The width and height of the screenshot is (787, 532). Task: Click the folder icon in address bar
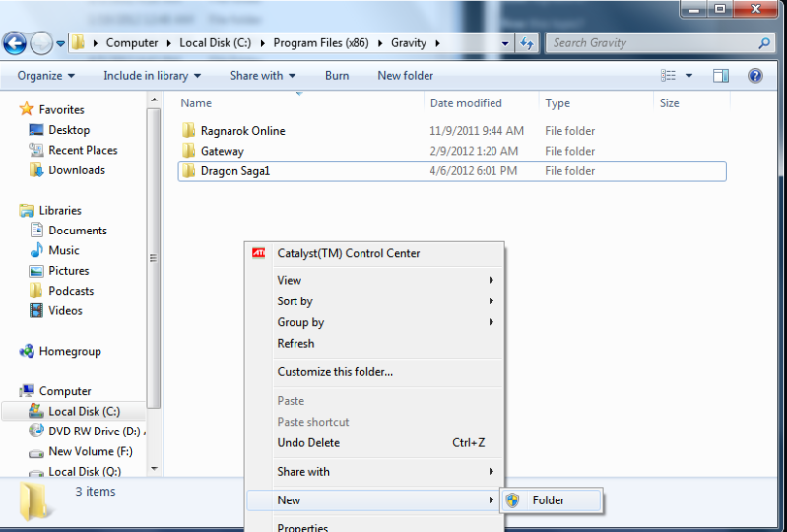click(x=78, y=43)
